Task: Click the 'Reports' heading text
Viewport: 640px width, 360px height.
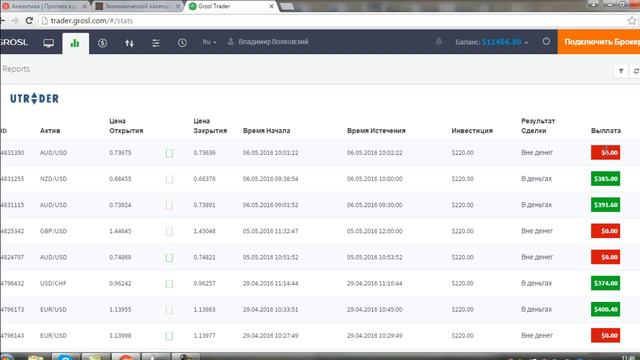Action: pos(16,69)
